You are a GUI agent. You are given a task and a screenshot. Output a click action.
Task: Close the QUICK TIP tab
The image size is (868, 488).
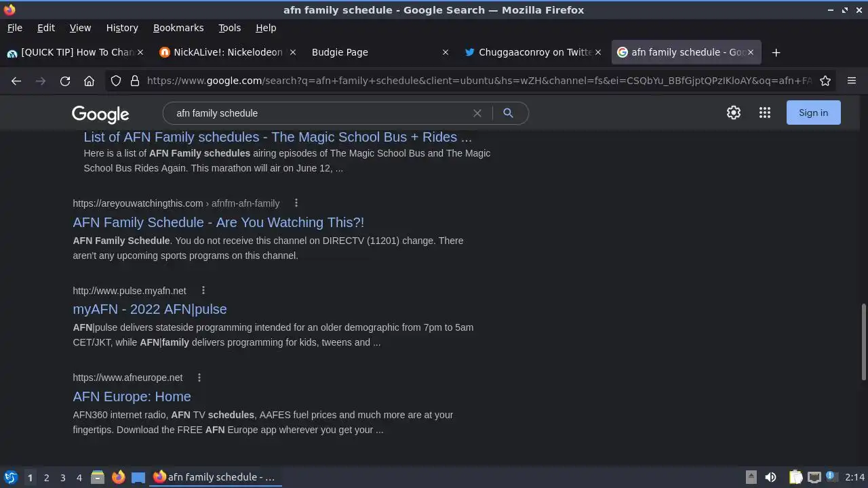(x=140, y=52)
